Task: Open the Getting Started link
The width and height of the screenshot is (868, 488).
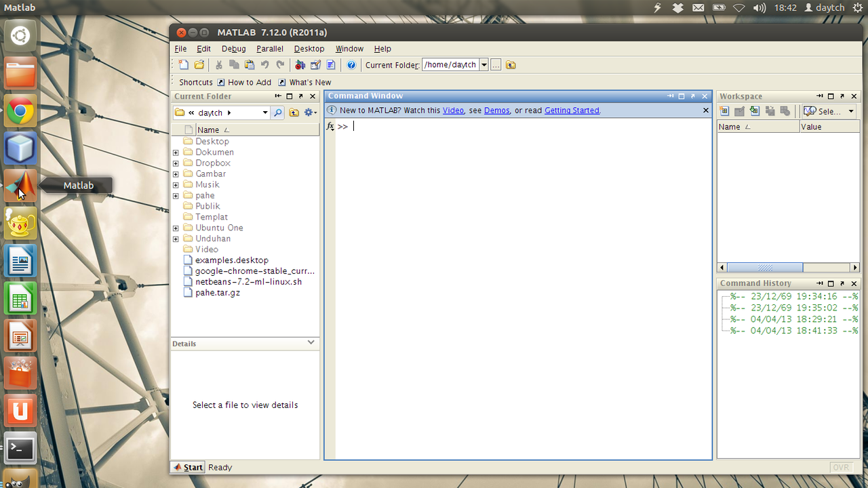Action: (x=572, y=110)
